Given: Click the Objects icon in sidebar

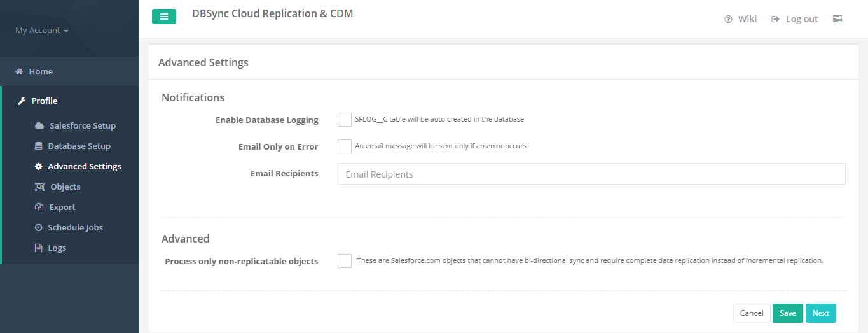Looking at the screenshot, I should 39,187.
